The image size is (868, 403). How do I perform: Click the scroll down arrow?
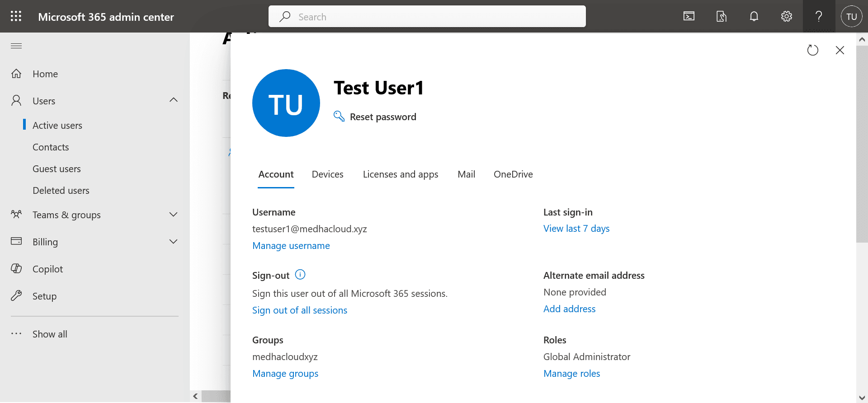click(862, 398)
